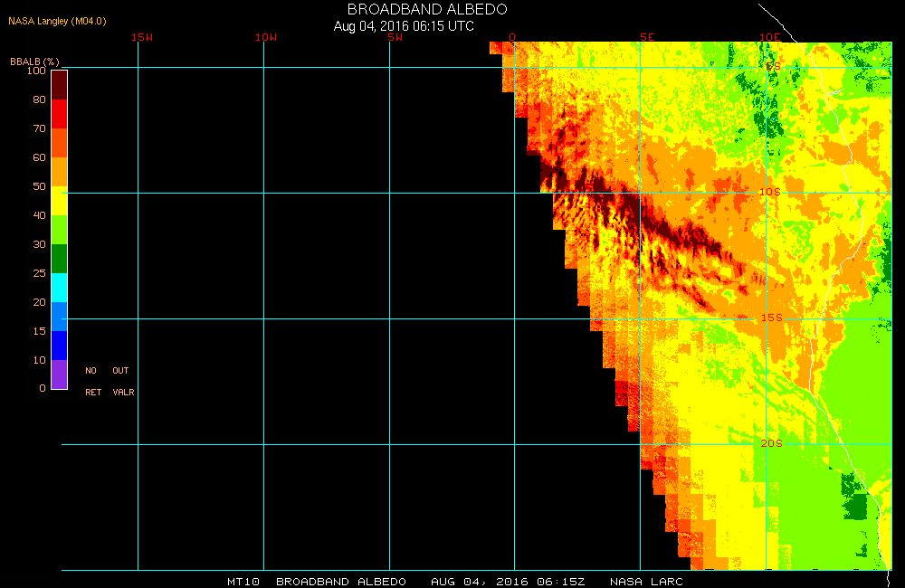Click the 10S latitude label
This screenshot has height=588, width=905.
coord(770,192)
